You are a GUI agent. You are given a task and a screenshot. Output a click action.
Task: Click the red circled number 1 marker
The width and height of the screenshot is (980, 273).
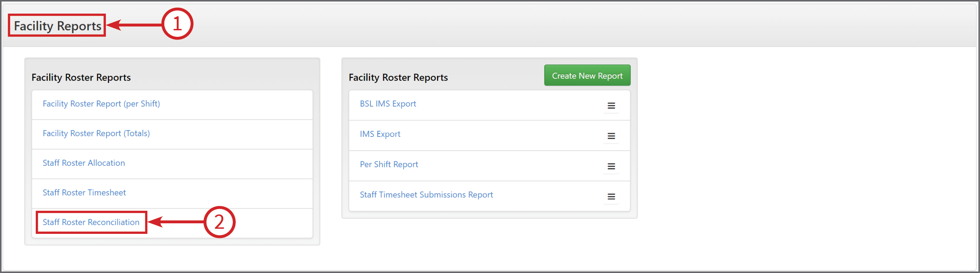click(177, 23)
